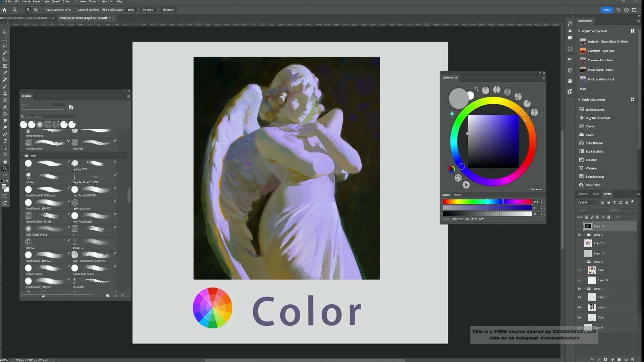Click the Coolorus play button icon
The image size is (644, 362).
point(466,185)
